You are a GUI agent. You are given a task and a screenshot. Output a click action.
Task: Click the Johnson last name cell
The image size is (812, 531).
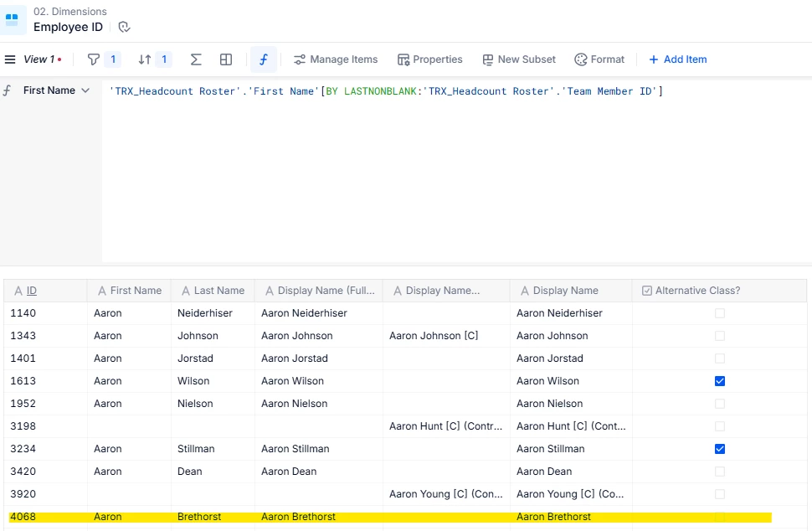pos(213,336)
